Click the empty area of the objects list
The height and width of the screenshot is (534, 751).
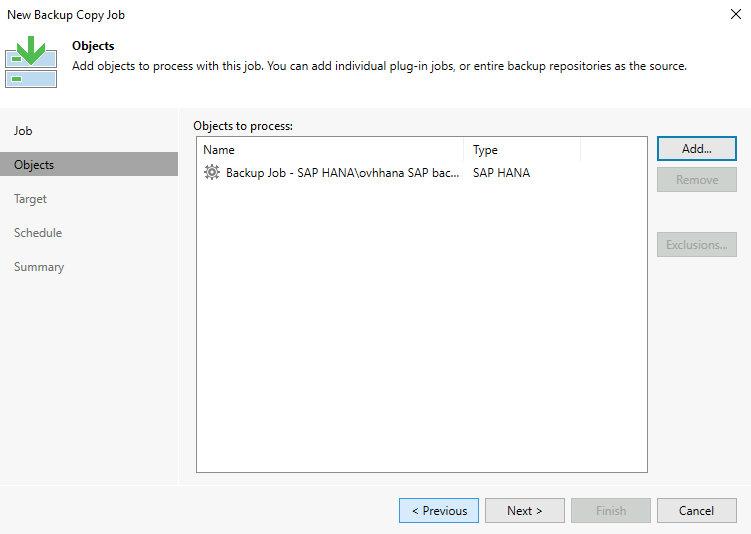[x=420, y=330]
